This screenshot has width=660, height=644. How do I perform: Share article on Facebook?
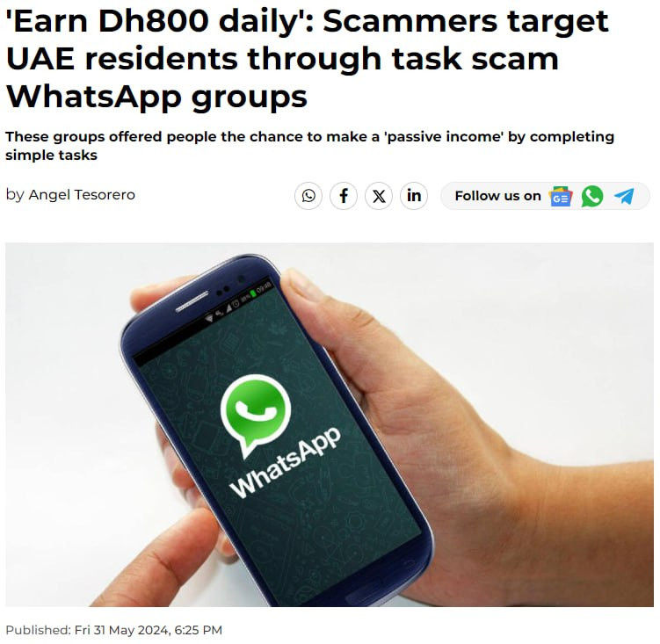tap(344, 196)
